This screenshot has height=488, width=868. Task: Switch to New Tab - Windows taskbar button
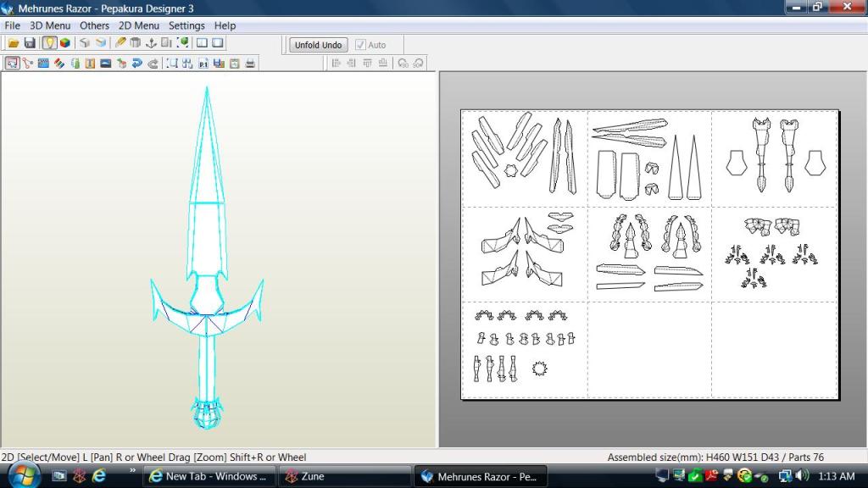209,476
